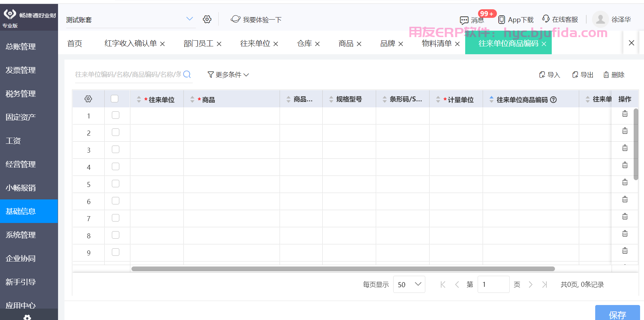Go to previous page arrow
This screenshot has height=320, width=644.
[x=457, y=284]
